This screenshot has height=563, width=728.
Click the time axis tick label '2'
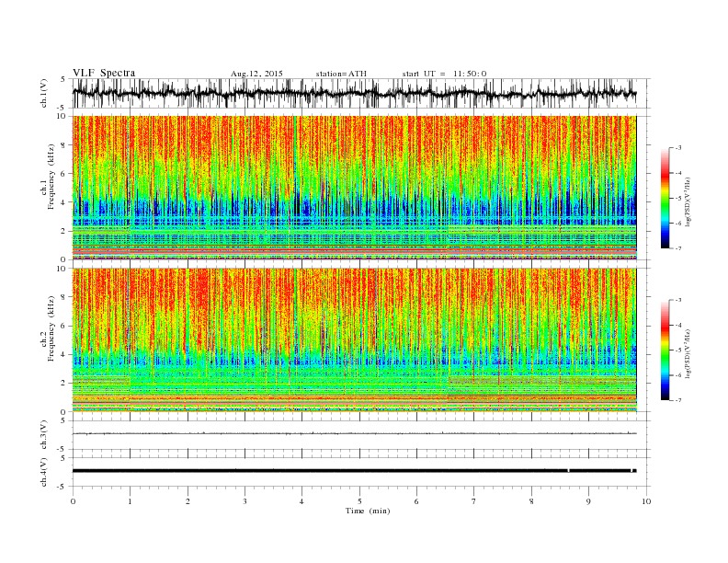coord(188,501)
